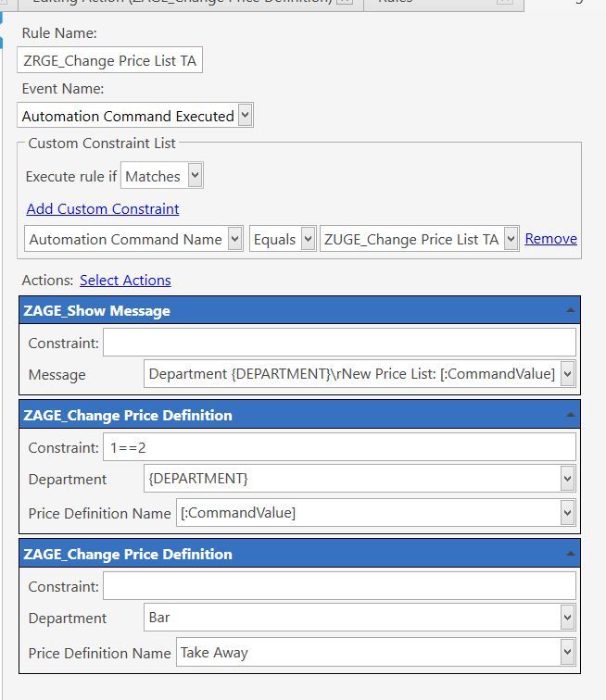Edit the Rule Name field

[109, 60]
